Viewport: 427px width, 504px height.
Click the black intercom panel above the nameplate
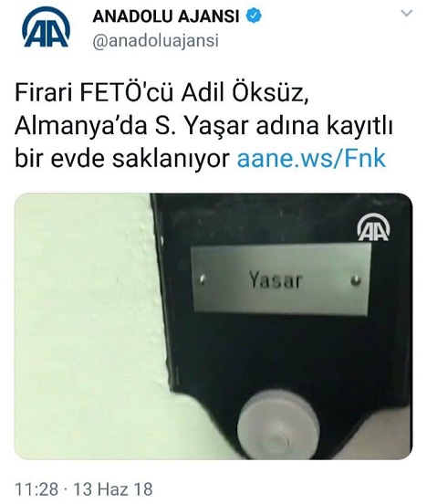254,218
